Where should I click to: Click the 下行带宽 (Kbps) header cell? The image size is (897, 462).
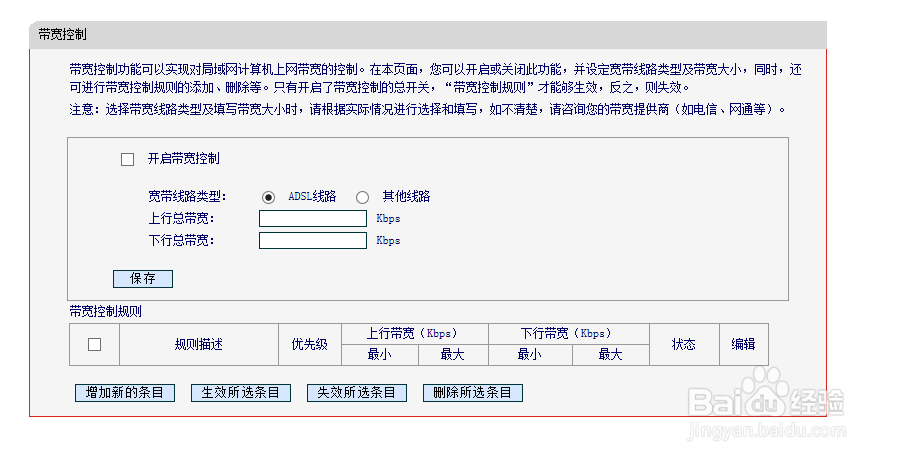point(569,334)
